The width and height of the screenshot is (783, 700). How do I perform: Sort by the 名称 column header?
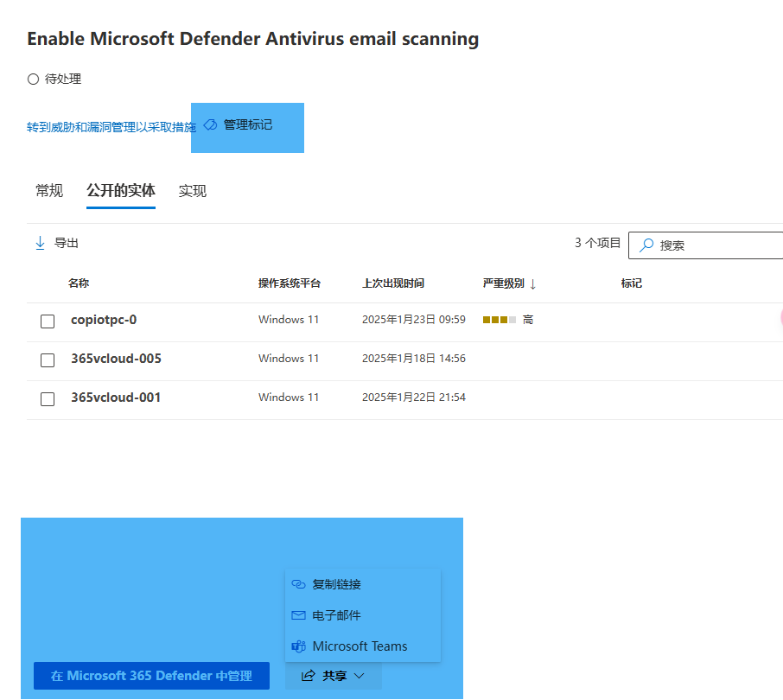click(79, 283)
